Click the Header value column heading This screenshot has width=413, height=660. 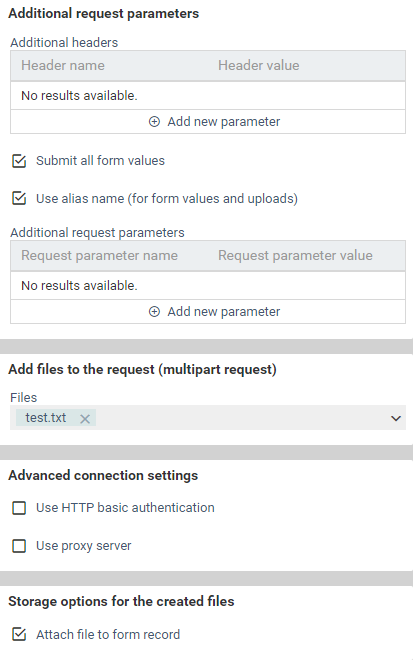click(x=258, y=65)
